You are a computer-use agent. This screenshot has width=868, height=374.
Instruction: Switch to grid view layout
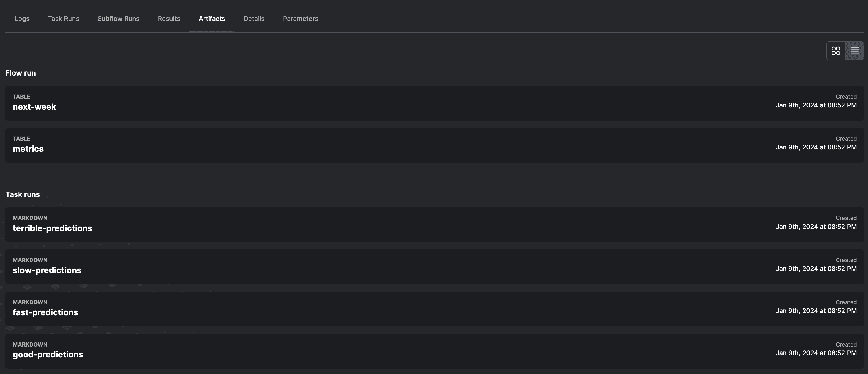point(836,51)
